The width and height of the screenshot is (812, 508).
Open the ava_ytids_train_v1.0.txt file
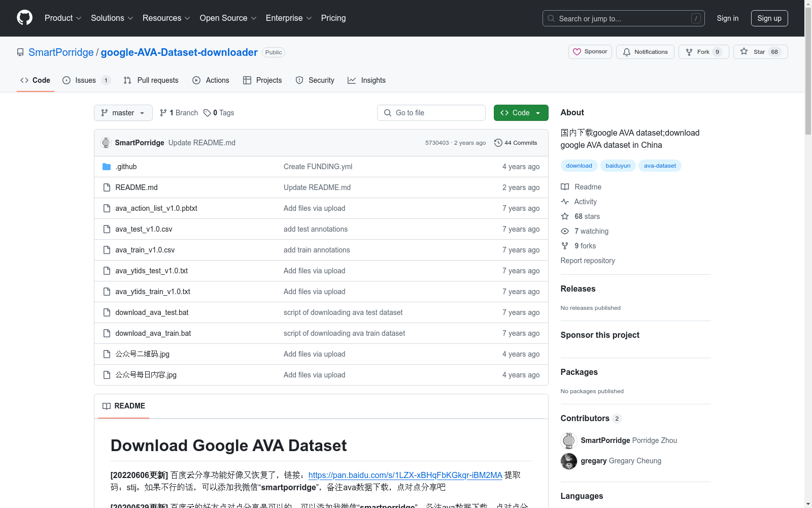(x=153, y=292)
